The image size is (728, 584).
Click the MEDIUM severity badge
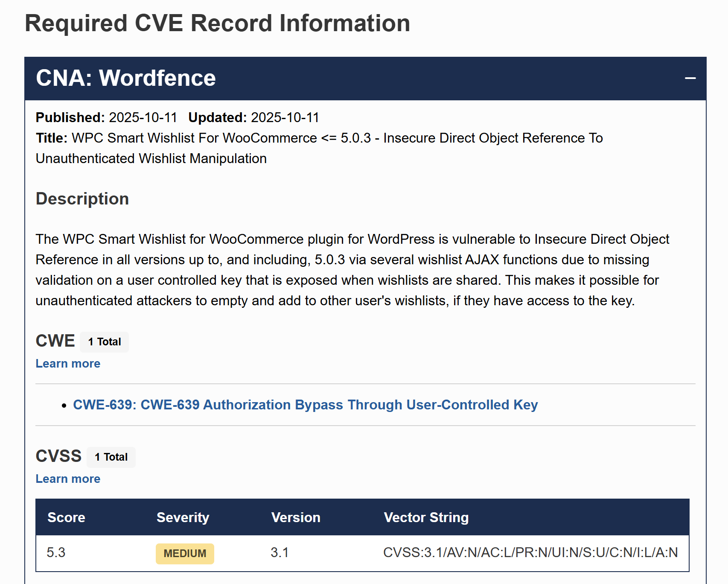[185, 553]
